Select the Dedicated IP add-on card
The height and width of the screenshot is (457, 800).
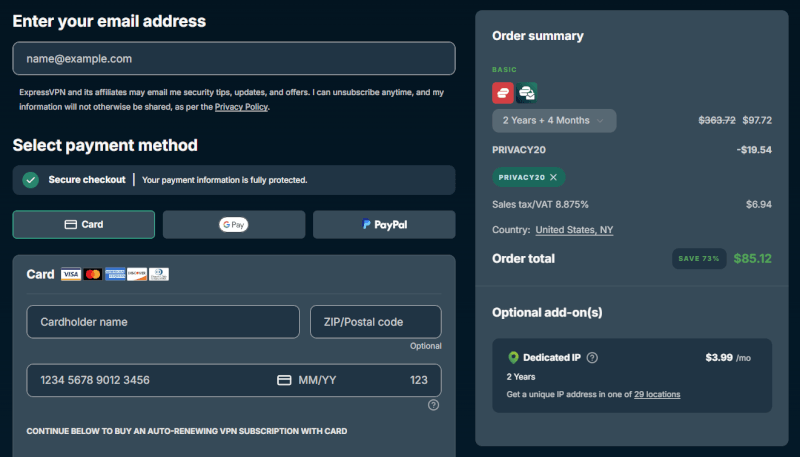(x=632, y=375)
